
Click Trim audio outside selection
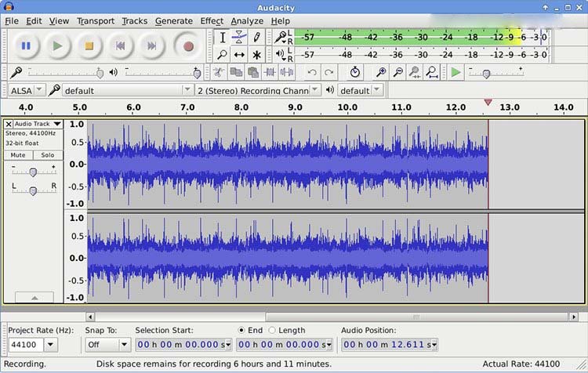click(x=270, y=72)
